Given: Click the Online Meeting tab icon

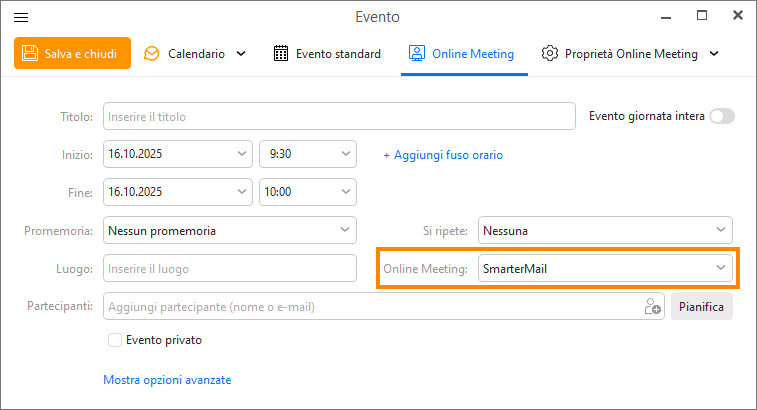Looking at the screenshot, I should (x=417, y=53).
